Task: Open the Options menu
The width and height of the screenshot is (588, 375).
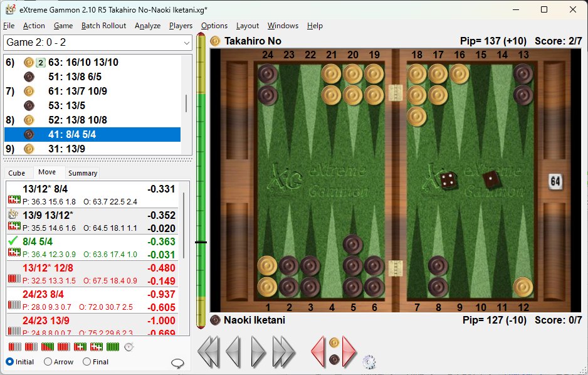Action: coord(214,26)
